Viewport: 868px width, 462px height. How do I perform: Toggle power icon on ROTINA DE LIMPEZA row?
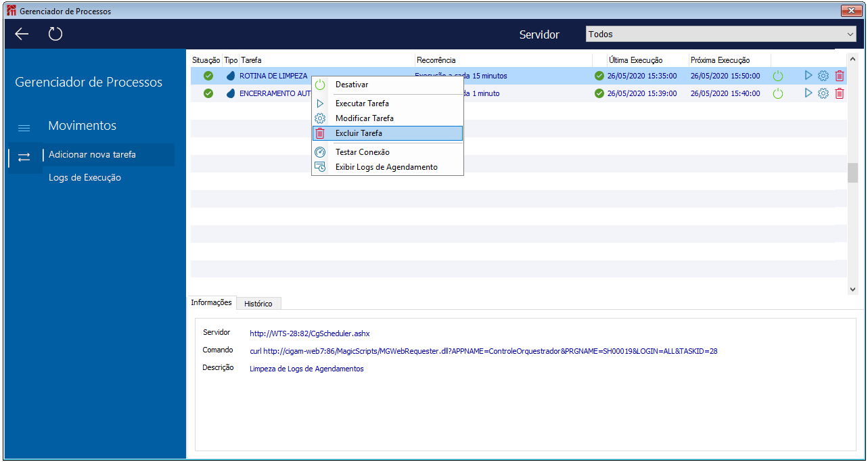tap(778, 76)
